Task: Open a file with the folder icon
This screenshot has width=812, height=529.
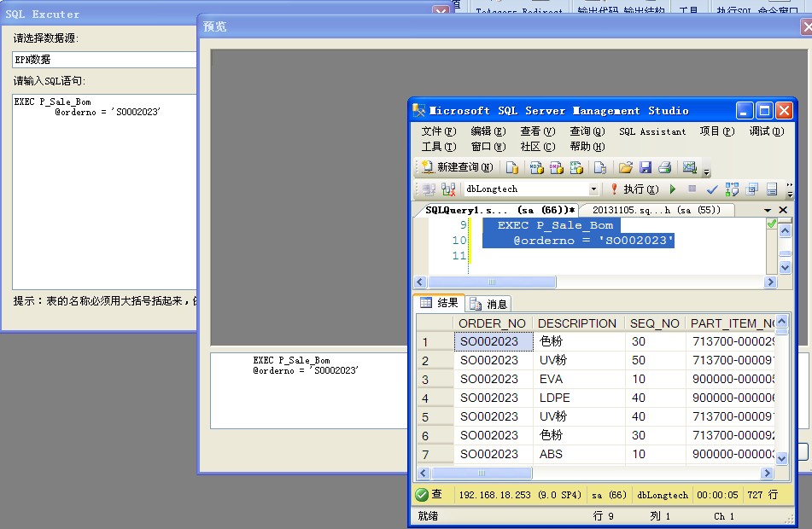Action: tap(626, 167)
